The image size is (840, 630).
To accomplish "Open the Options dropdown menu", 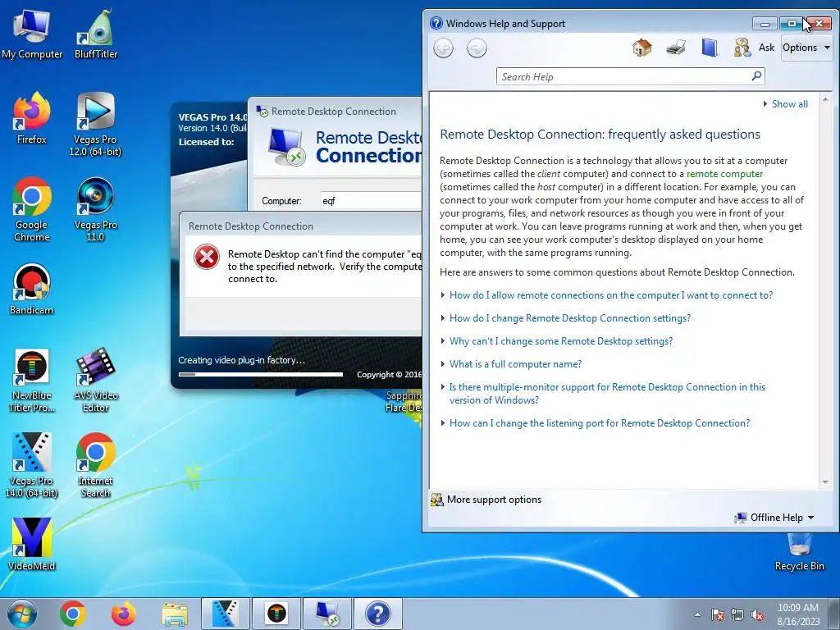I will pos(806,48).
